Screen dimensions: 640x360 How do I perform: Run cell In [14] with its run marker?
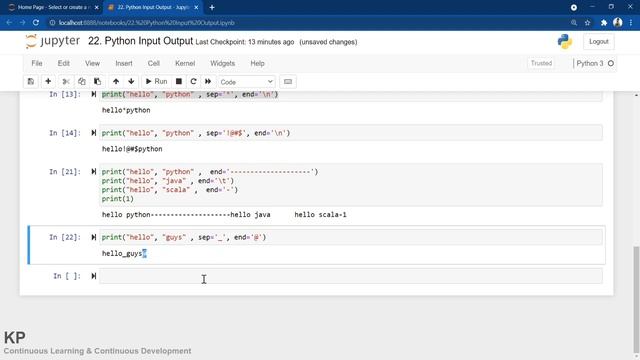click(93, 133)
